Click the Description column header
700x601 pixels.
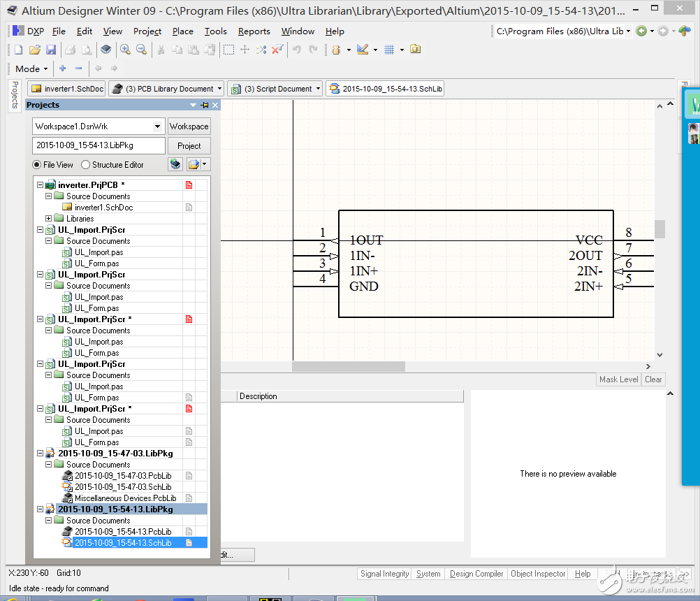pos(350,396)
